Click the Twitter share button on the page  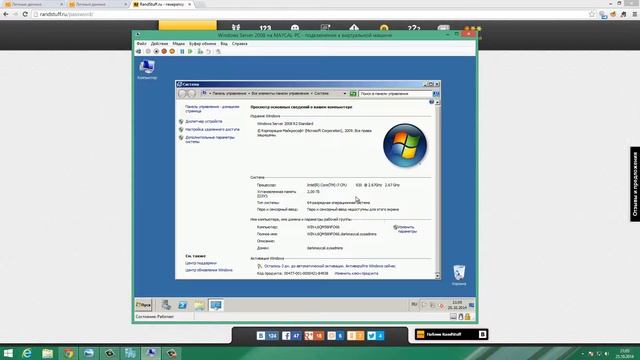376,336
